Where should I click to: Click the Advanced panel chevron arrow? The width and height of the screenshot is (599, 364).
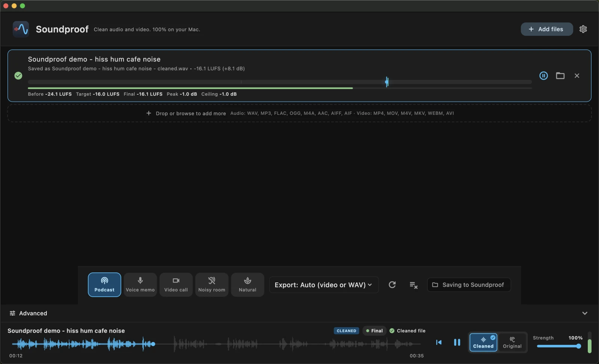pos(585,313)
